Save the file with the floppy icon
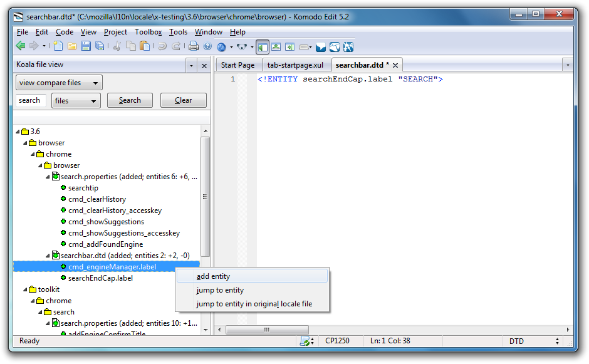The image size is (589, 364). (x=86, y=46)
